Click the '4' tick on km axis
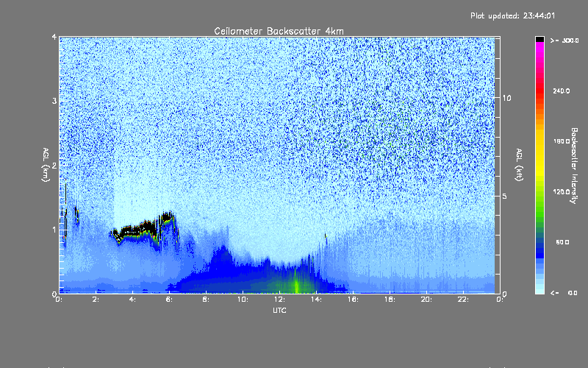Viewport: 588px width, 368px height. coord(54,37)
